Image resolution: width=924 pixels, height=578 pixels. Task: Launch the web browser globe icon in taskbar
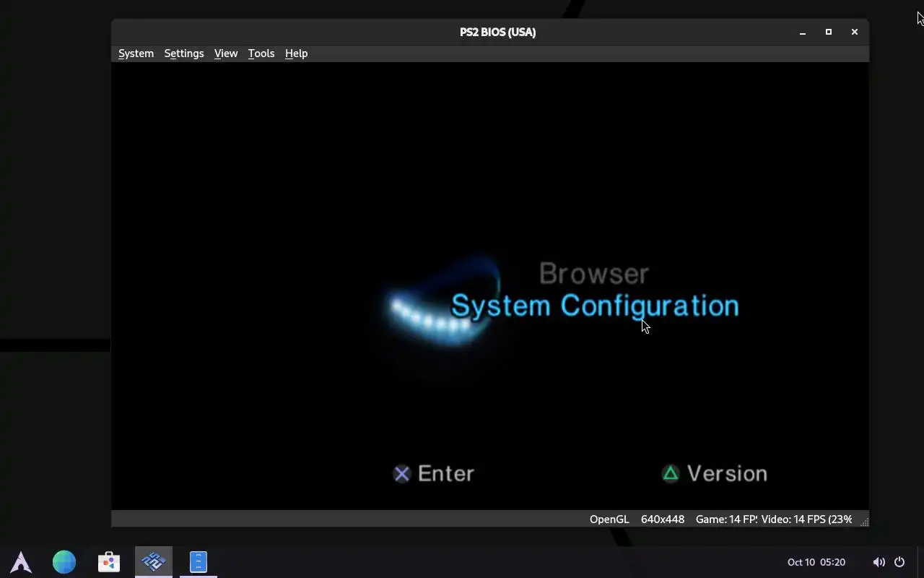(x=64, y=561)
